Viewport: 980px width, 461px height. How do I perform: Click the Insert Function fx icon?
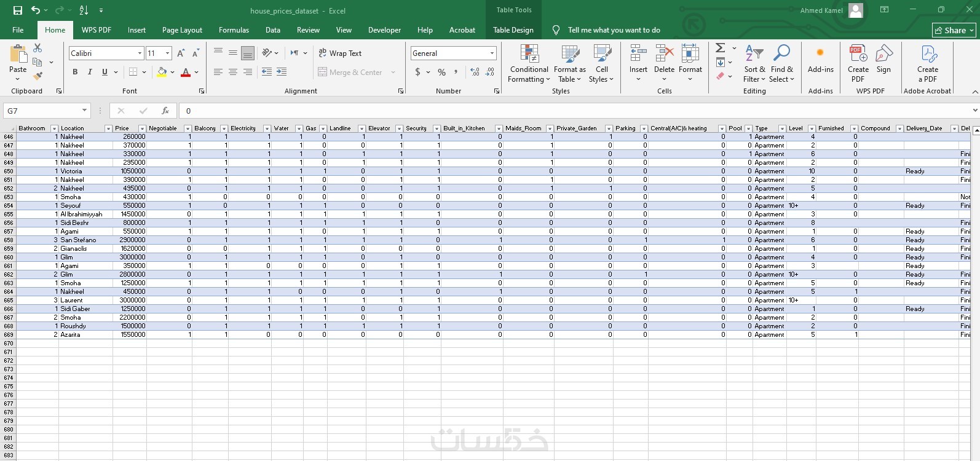(x=165, y=111)
